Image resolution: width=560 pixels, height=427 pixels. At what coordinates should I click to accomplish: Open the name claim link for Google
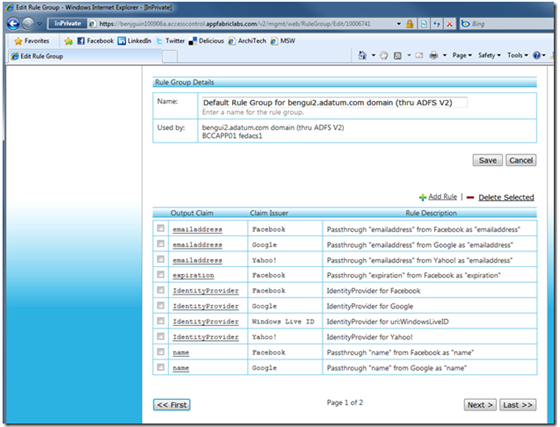(181, 368)
